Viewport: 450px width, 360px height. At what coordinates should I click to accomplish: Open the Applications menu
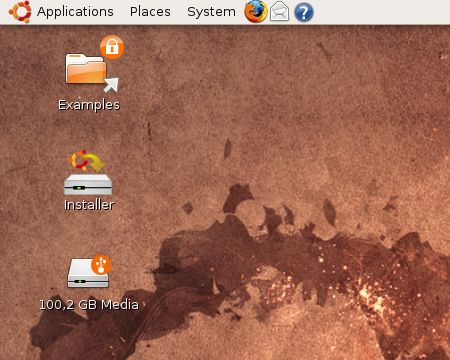point(75,12)
